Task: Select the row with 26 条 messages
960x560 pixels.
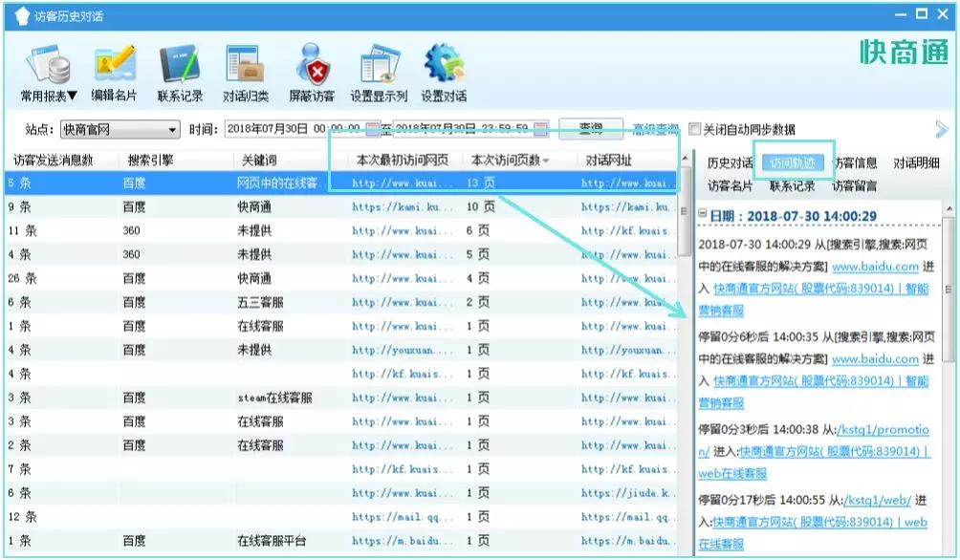Action: pyautogui.click(x=341, y=278)
